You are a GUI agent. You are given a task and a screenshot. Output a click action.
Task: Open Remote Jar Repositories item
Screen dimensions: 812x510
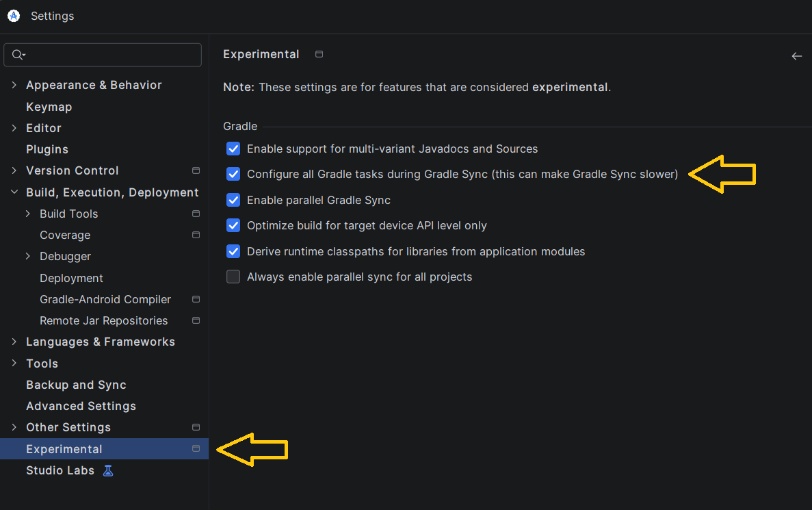point(104,320)
